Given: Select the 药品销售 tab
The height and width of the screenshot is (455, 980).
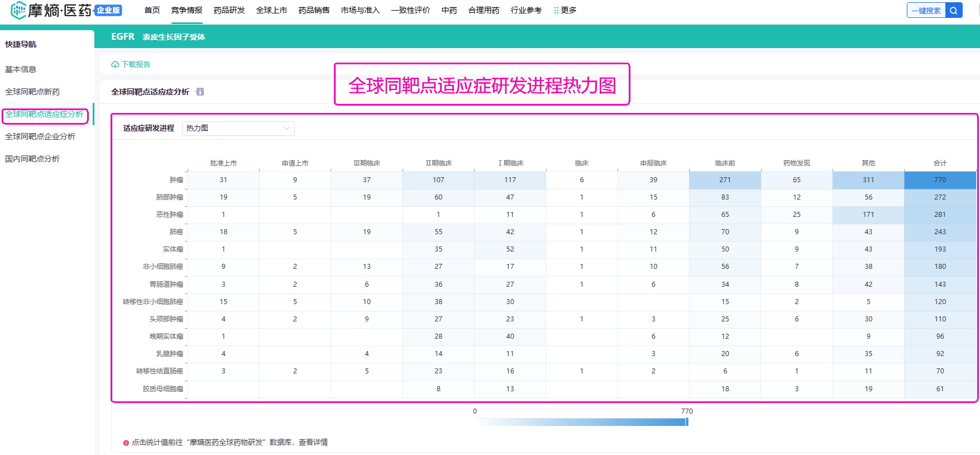Looking at the screenshot, I should 314,11.
